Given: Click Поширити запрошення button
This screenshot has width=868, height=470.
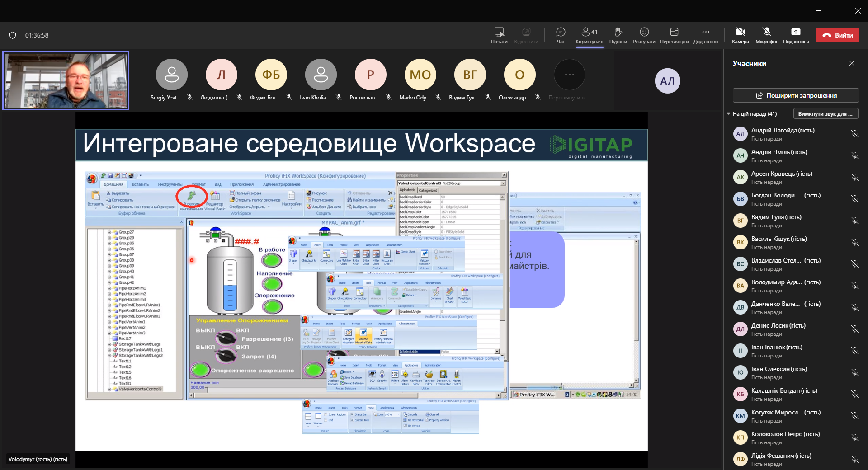Looking at the screenshot, I should coord(796,95).
